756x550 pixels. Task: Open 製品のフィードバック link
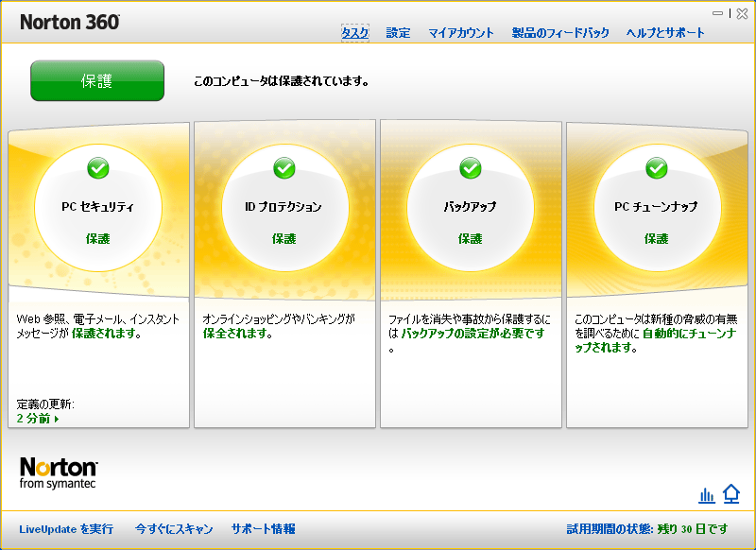560,33
